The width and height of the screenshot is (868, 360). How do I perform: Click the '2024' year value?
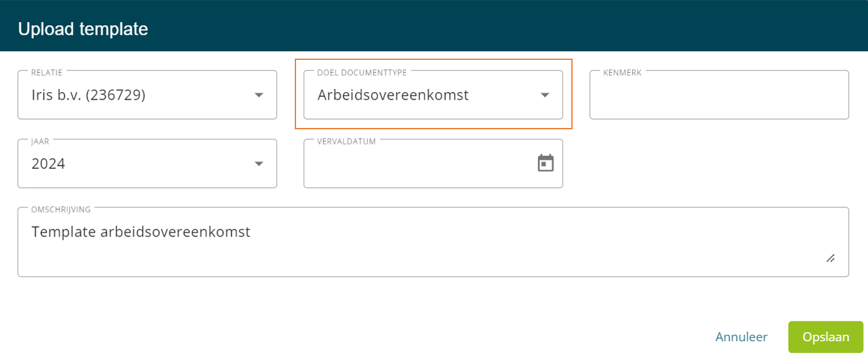point(49,164)
